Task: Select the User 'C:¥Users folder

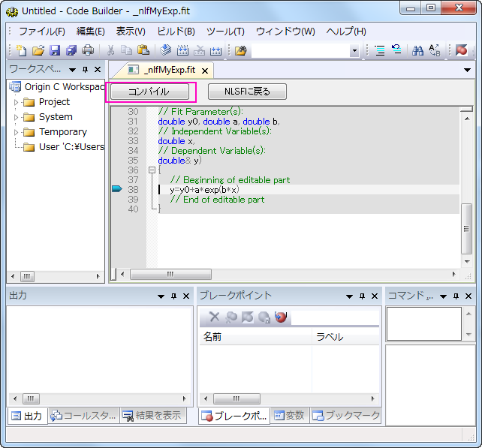Action: pyautogui.click(x=65, y=147)
